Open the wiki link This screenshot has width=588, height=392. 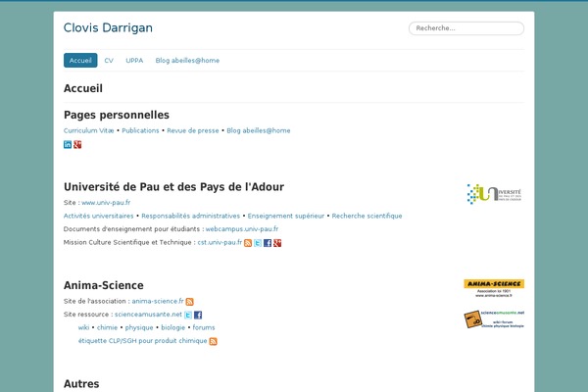tap(83, 327)
